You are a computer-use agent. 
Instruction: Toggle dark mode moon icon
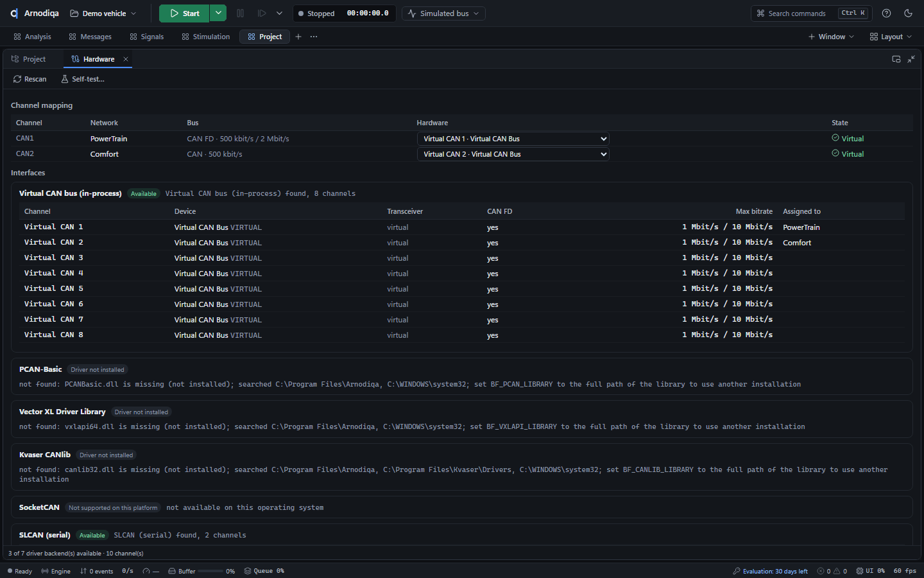point(908,13)
